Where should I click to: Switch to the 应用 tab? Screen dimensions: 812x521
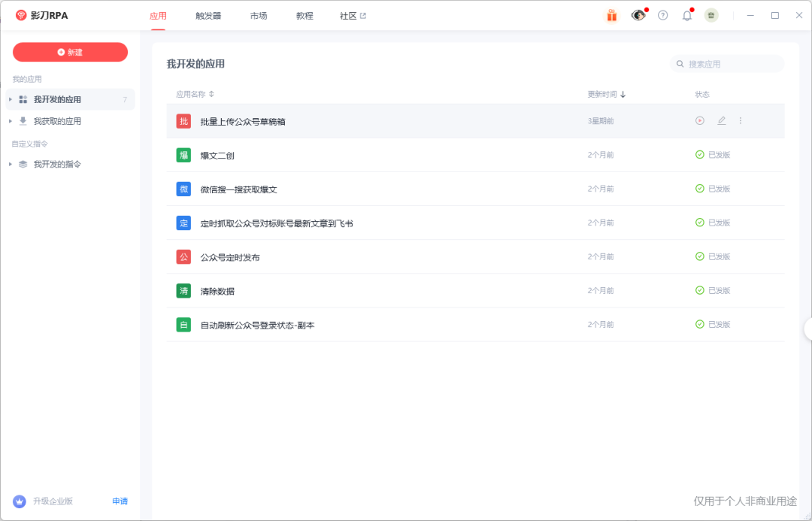(158, 16)
